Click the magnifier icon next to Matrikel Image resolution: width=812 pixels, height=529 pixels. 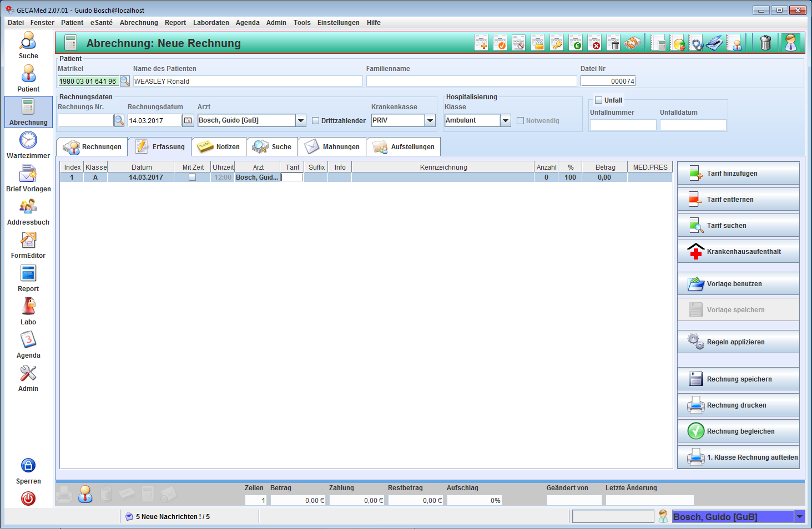125,81
